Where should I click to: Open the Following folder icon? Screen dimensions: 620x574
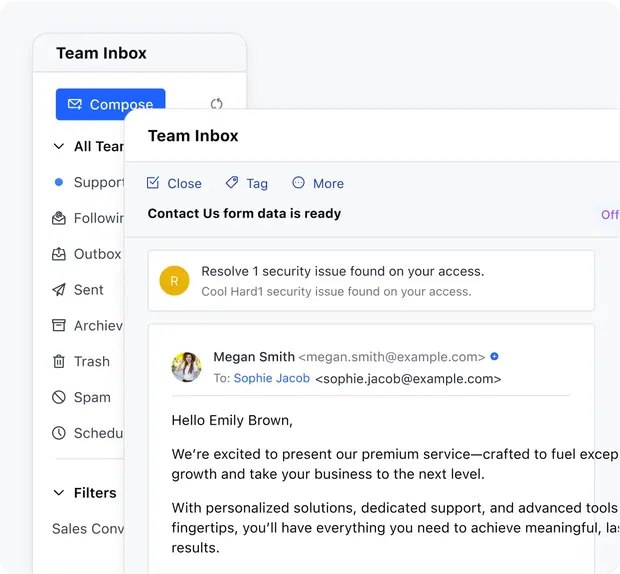click(59, 218)
